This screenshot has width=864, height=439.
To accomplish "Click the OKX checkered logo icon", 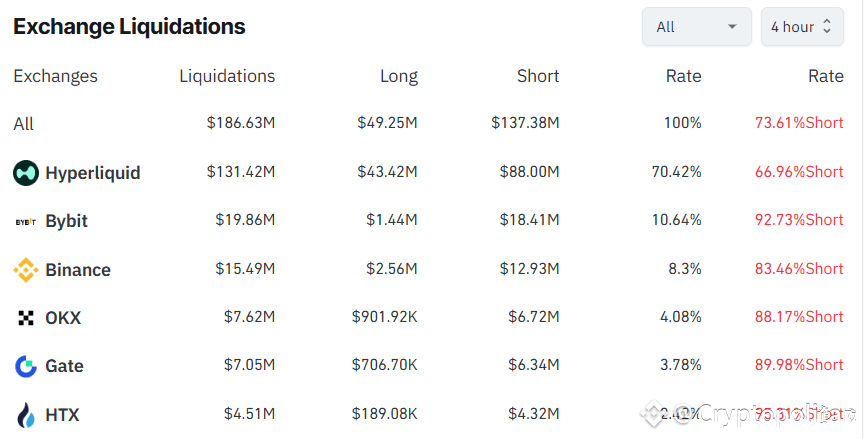I will click(26, 318).
